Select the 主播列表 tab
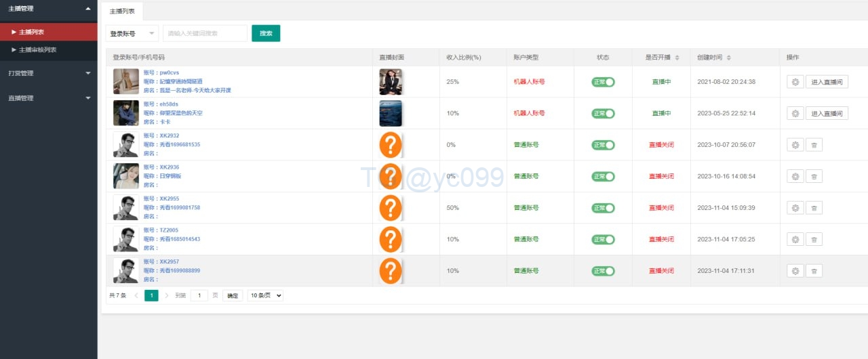The image size is (868, 359). click(123, 11)
